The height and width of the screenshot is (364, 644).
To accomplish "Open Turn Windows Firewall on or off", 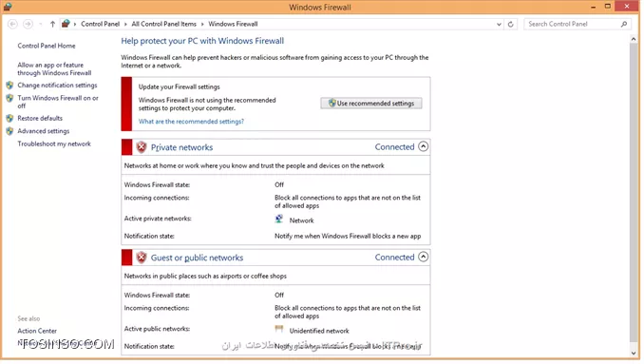I will pos(58,102).
